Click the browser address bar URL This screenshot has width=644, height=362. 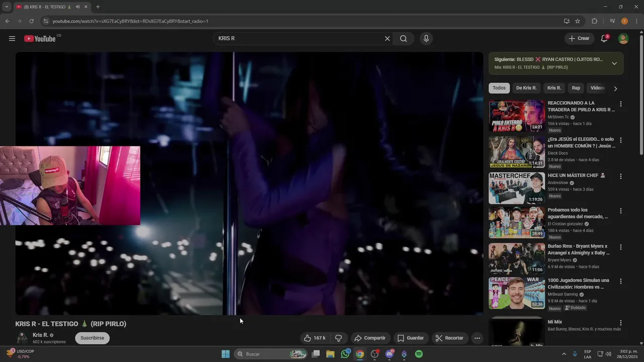(130, 21)
